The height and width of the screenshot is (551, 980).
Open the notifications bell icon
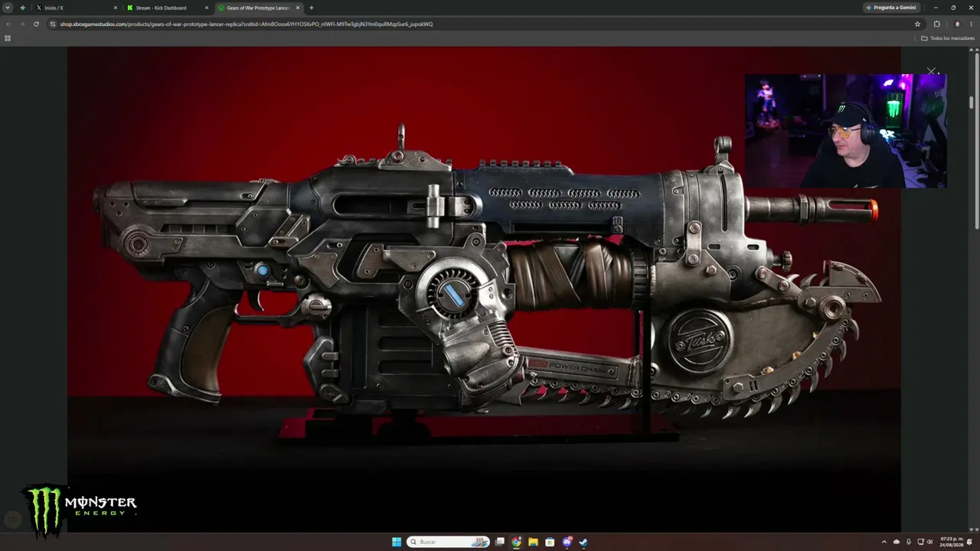coord(970,542)
